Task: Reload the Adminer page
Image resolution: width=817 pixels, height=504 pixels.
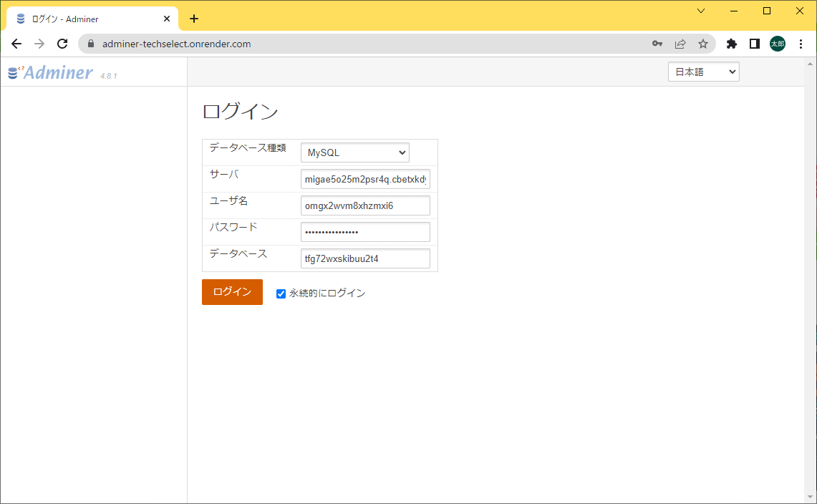Action: 62,44
